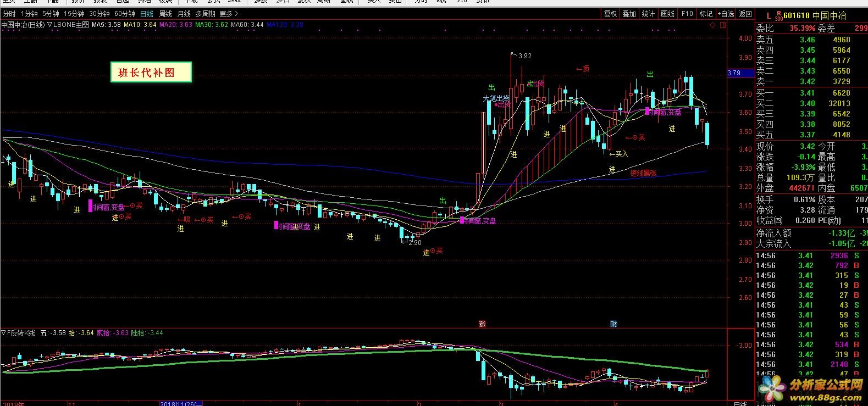868x406 pixels.
Task: Click the 短线暴涨 label on the chart
Action: (x=643, y=173)
